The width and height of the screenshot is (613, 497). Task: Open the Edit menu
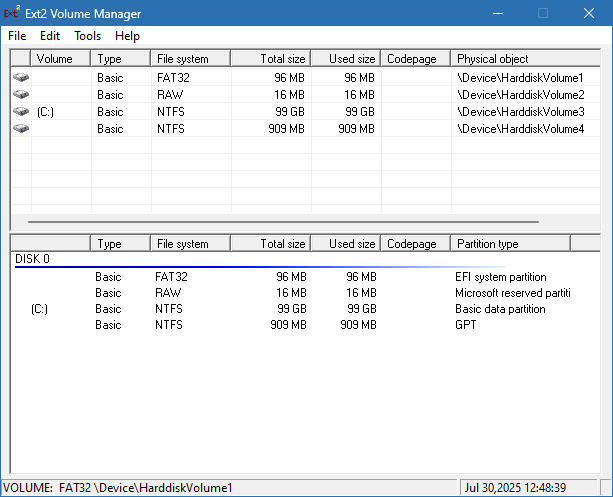click(50, 36)
